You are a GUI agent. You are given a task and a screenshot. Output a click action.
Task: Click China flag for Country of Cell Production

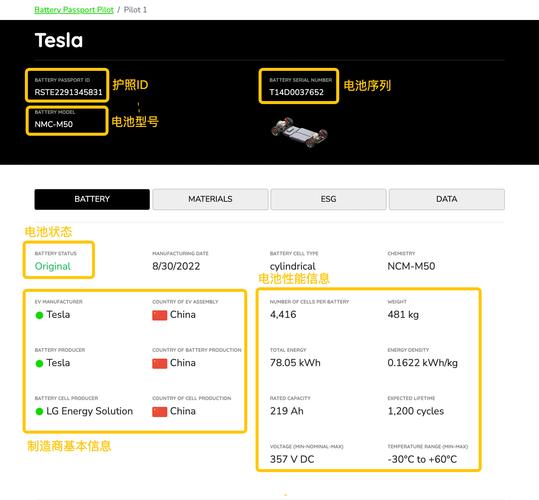[x=160, y=411]
